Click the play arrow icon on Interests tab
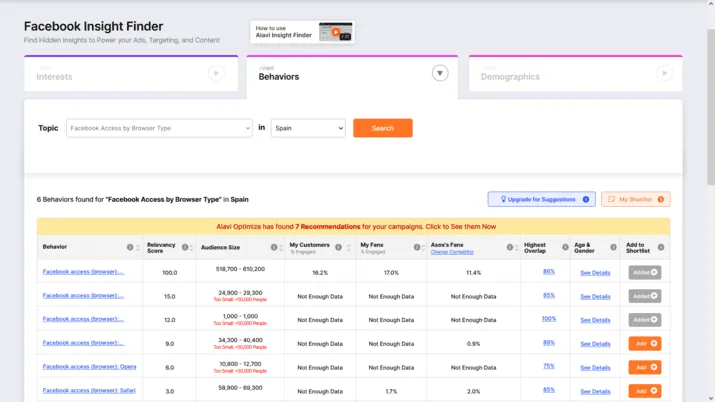Viewport: 715px width, 402px height. pos(216,73)
